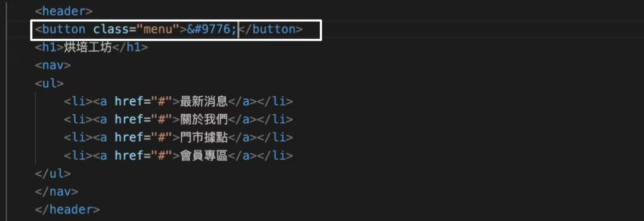Image resolution: width=644 pixels, height=221 pixels.
Task: Click the 關於我們 link text
Action: (204, 119)
